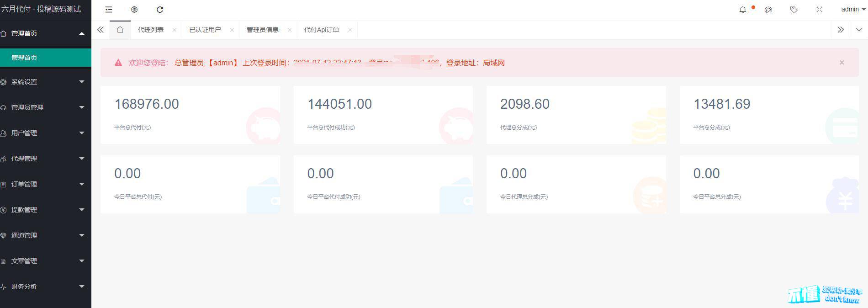Click the 通道管理 diamond icon
Screen dimensions: 868x308
pos(3,236)
